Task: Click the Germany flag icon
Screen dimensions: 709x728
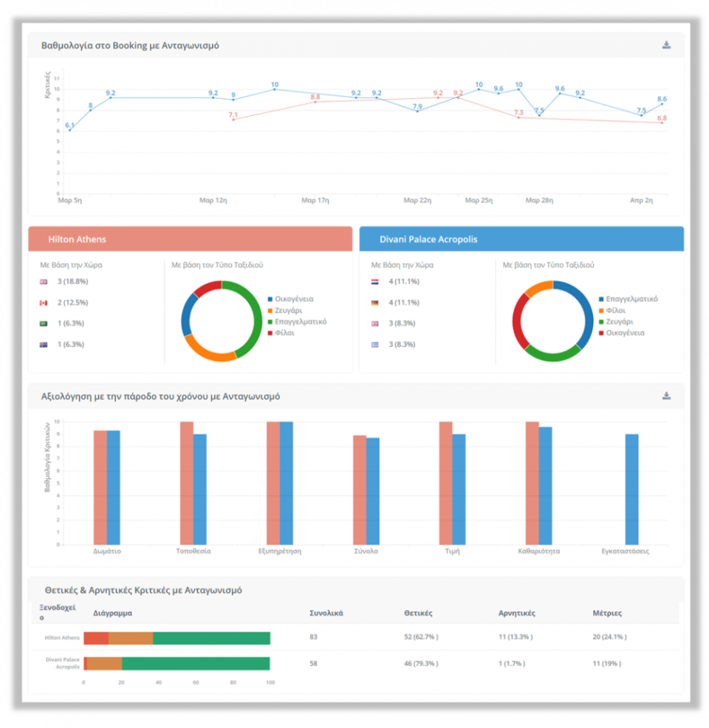Action: click(375, 303)
